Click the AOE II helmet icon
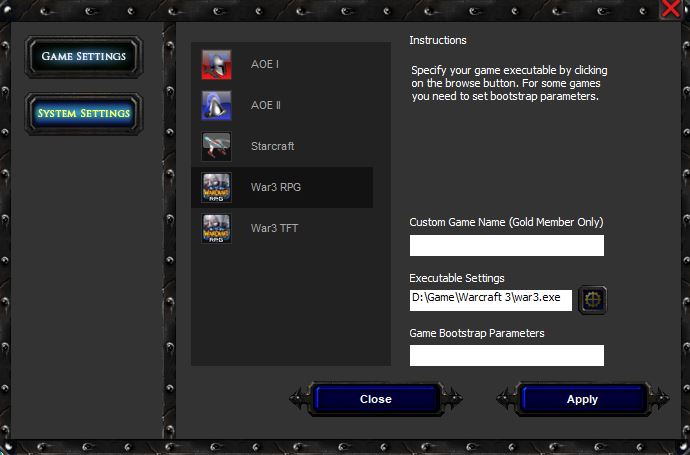The width and height of the screenshot is (690, 455). coord(216,106)
